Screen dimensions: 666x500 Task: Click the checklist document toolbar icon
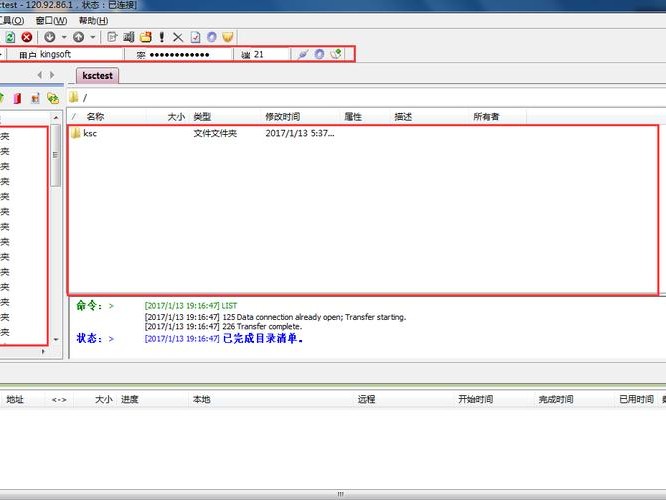[195, 37]
